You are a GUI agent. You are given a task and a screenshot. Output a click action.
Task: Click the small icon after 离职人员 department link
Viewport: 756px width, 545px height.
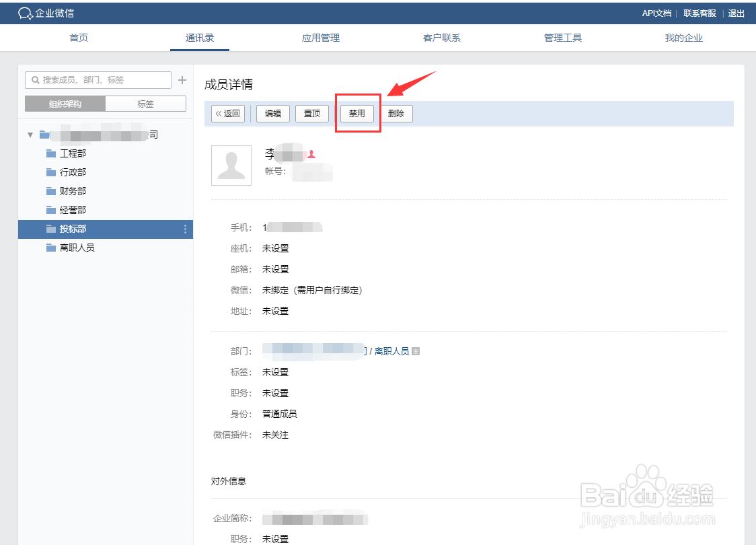coord(415,351)
